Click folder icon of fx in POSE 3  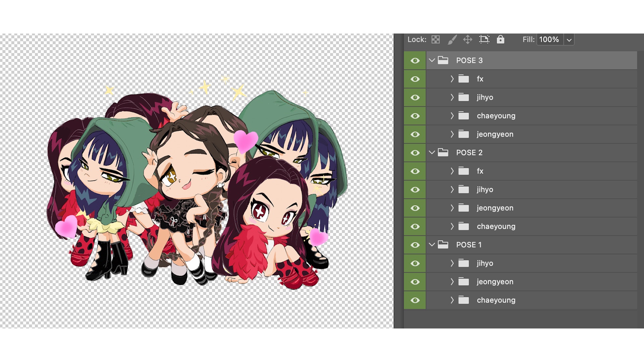coord(464,79)
